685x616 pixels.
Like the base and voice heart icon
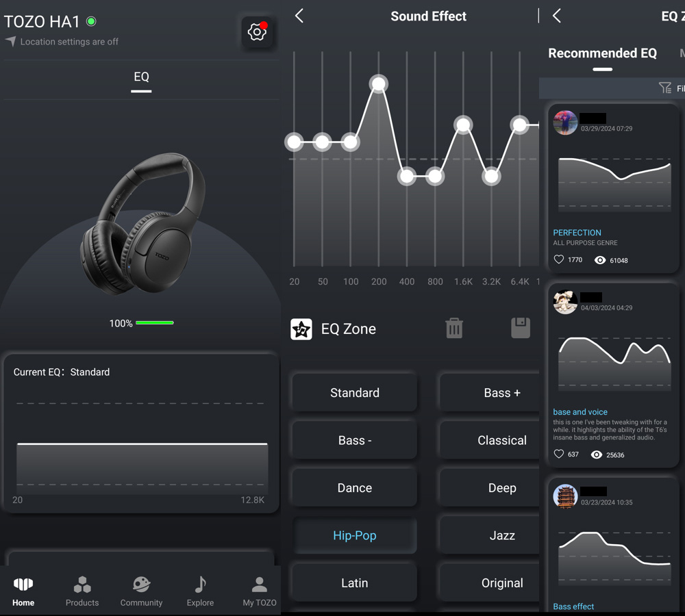point(559,454)
